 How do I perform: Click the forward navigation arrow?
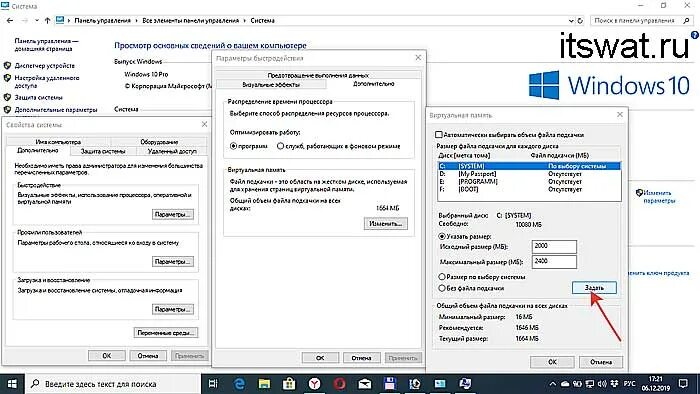coord(25,21)
